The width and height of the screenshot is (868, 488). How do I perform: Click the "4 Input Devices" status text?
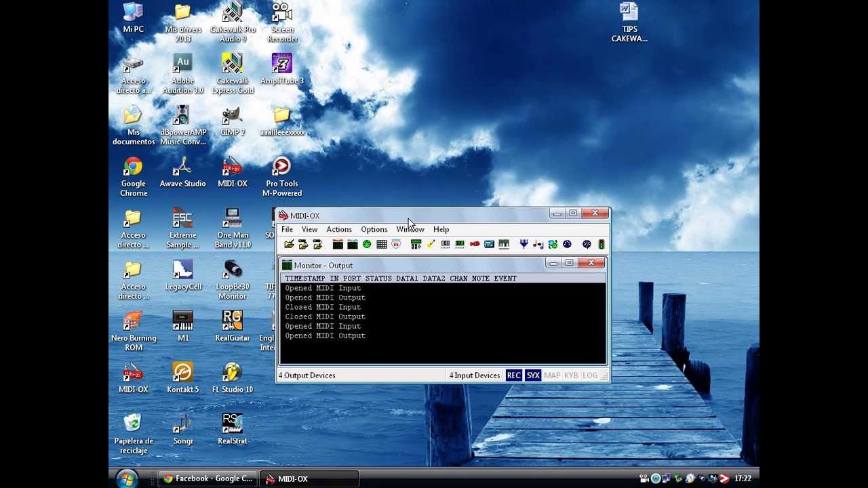pos(475,375)
